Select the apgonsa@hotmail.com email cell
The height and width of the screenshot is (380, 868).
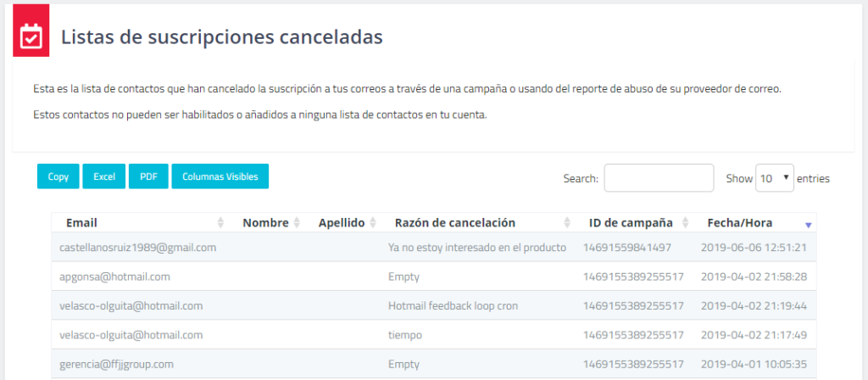(x=114, y=277)
